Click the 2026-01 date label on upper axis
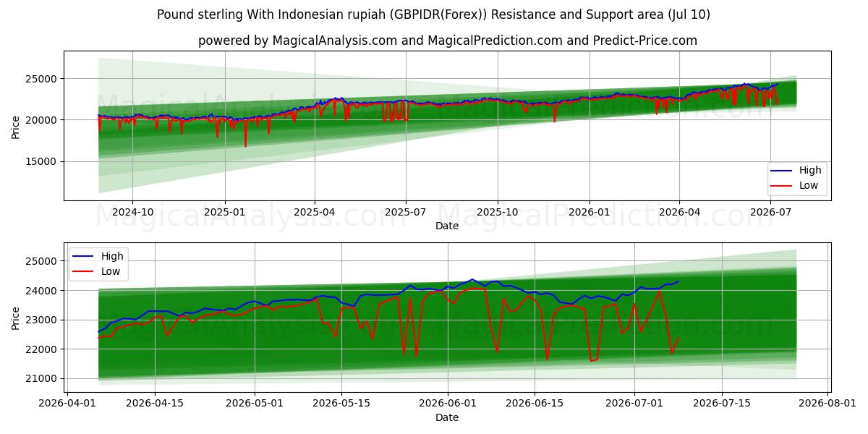Screen dimensions: 868x434 click(x=589, y=213)
